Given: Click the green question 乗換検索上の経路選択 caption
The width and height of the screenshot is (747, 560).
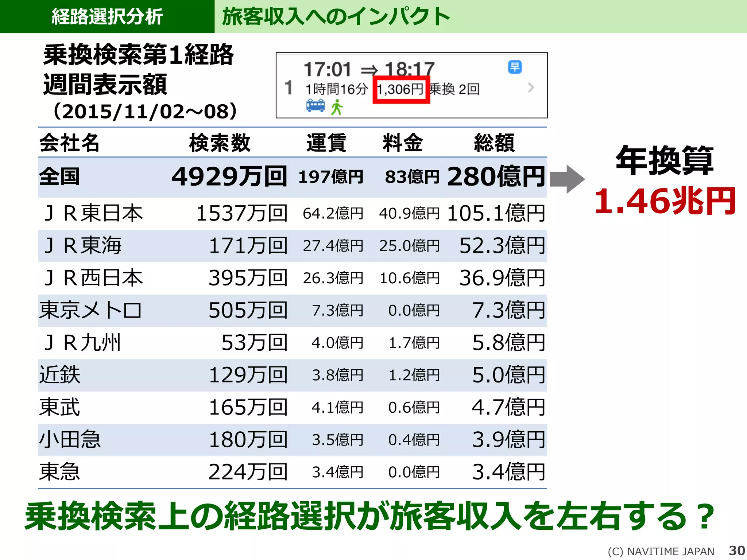Looking at the screenshot, I should click(370, 516).
